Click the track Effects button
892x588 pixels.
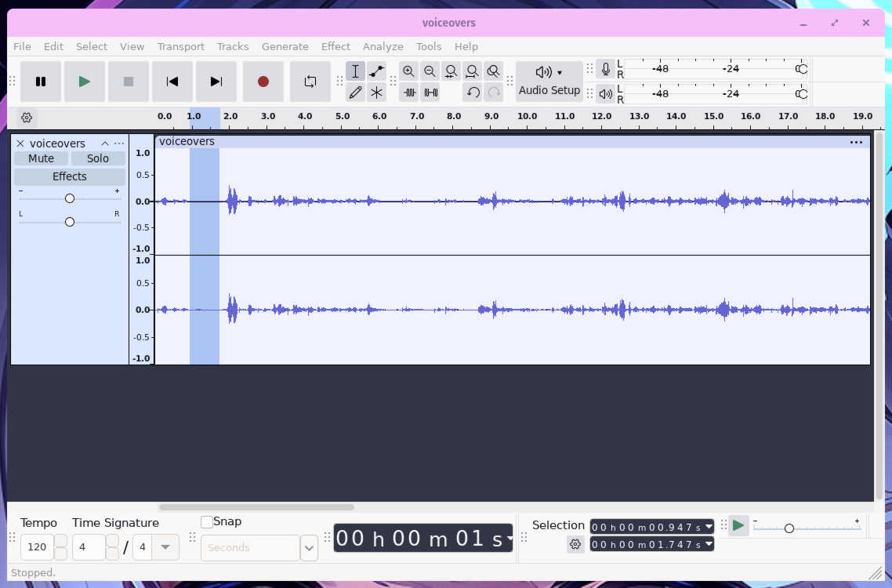tap(70, 176)
